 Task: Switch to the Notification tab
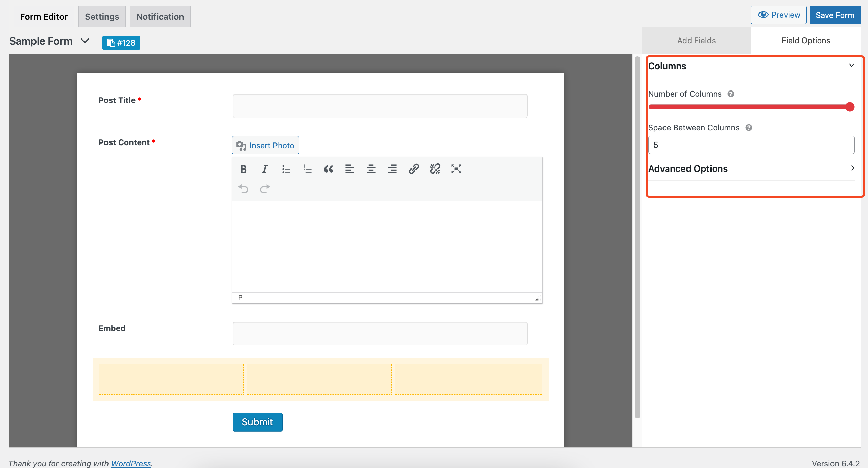pyautogui.click(x=160, y=16)
